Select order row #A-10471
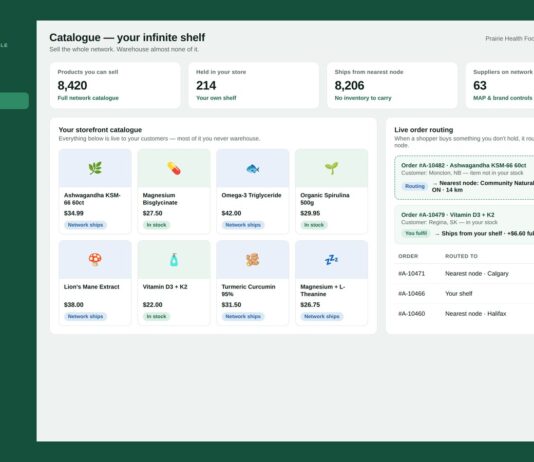 464,273
